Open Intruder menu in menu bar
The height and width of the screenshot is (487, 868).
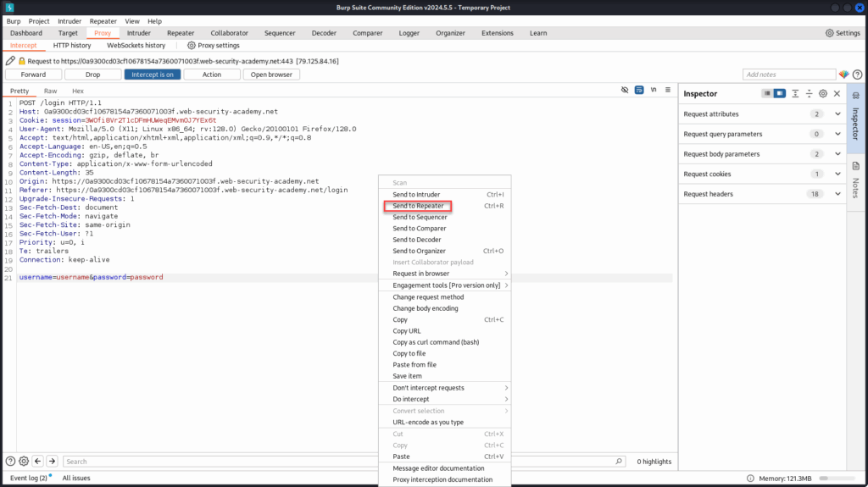[x=70, y=21]
